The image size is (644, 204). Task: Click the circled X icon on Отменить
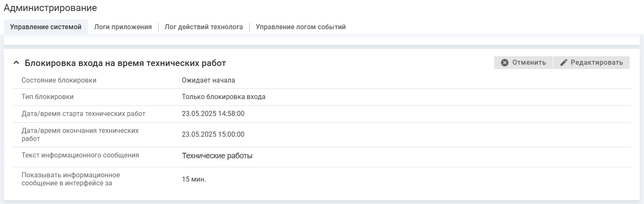(x=504, y=63)
